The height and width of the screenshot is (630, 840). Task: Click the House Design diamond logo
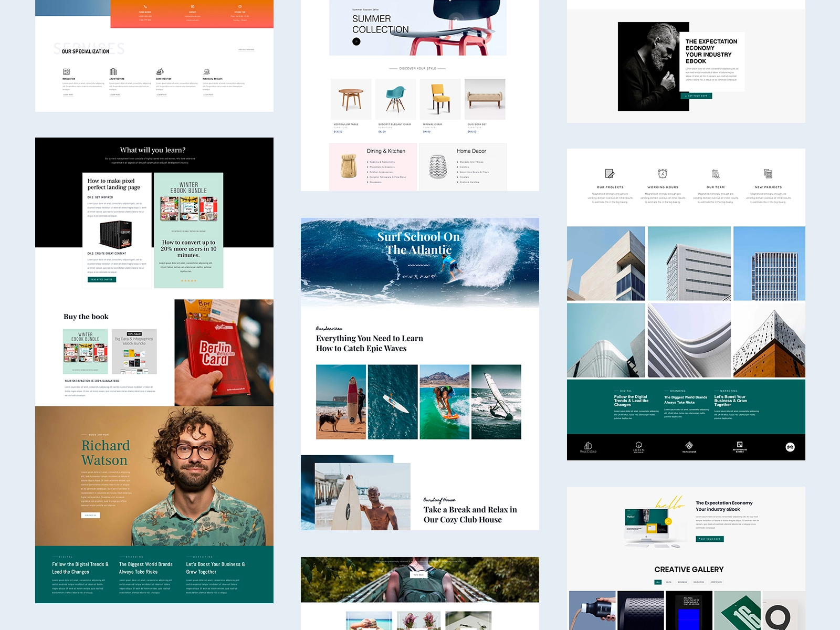pos(689,447)
